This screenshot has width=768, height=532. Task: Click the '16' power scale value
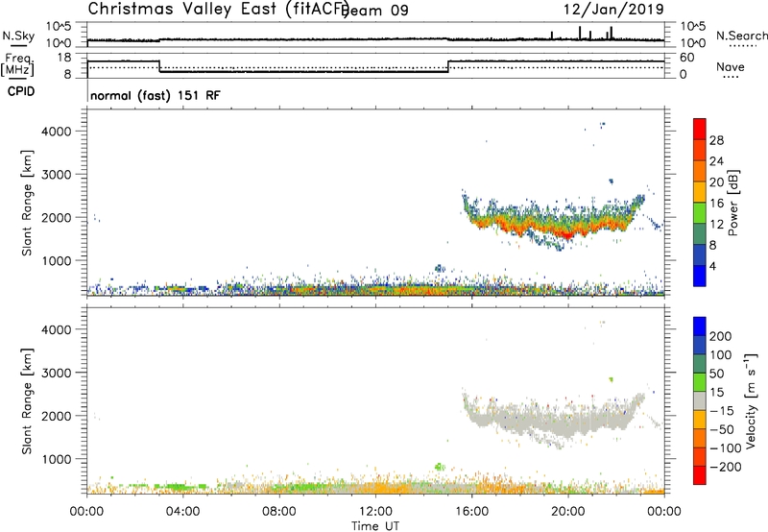tap(716, 204)
